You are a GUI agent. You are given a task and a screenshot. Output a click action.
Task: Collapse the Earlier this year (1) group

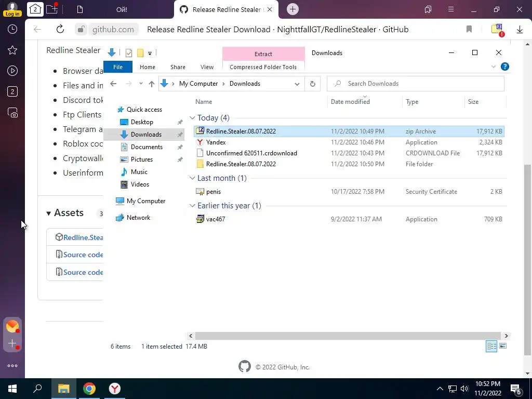coord(192,206)
